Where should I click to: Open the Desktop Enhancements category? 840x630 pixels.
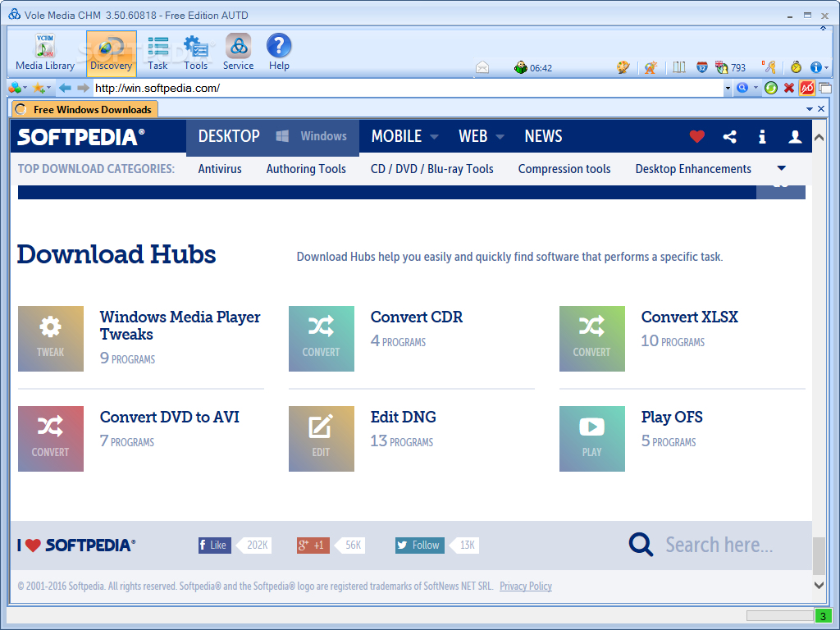click(x=693, y=169)
